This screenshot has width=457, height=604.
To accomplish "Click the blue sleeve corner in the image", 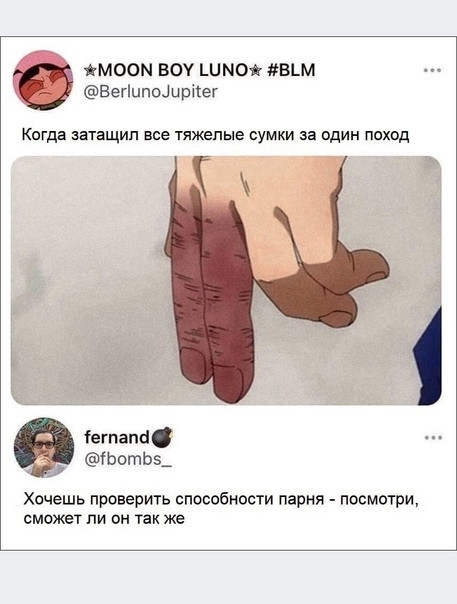I will coord(428,358).
